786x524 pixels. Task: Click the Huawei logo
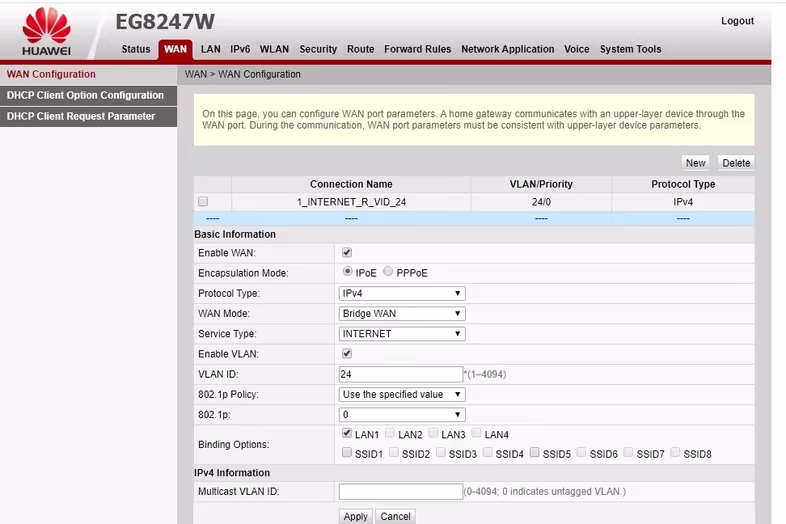[x=46, y=31]
